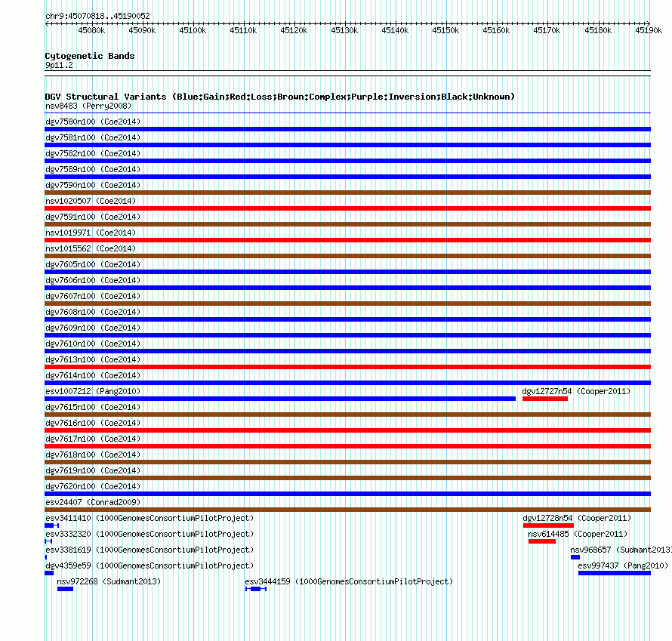Select the esv3332320 1000Genomes label

[x=150, y=534]
